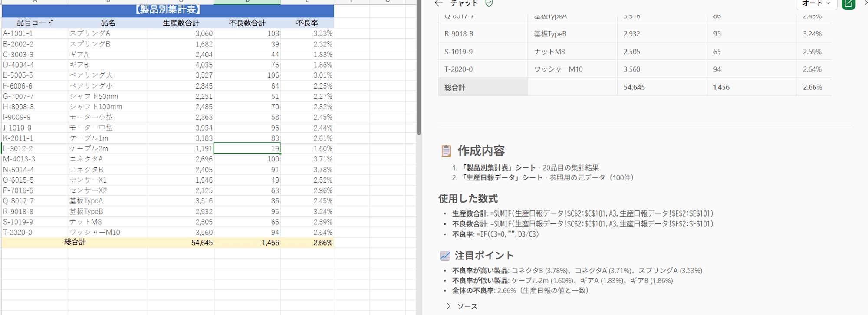Select the ケーブル1m cell
The height and width of the screenshot is (315, 868).
click(x=108, y=138)
